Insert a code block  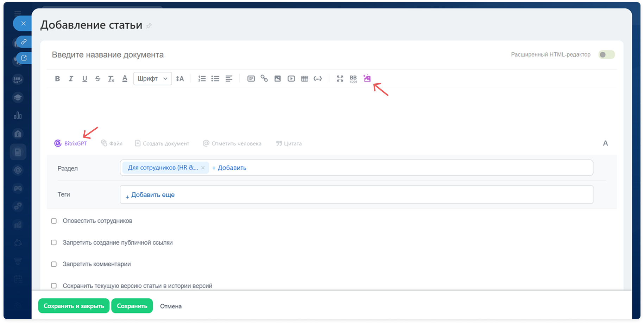[x=318, y=79]
